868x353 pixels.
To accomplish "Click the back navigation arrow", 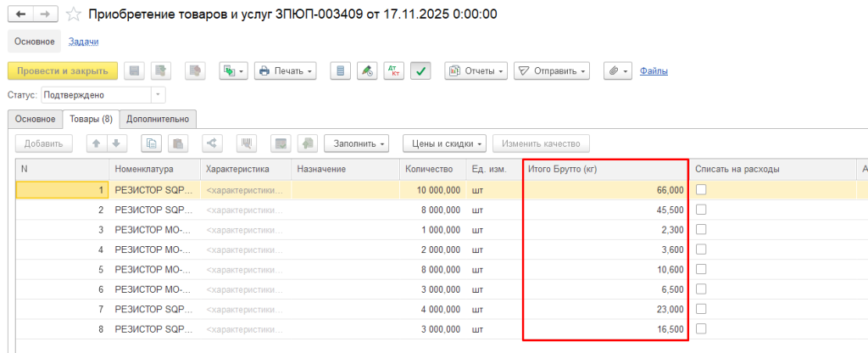I will point(20,14).
